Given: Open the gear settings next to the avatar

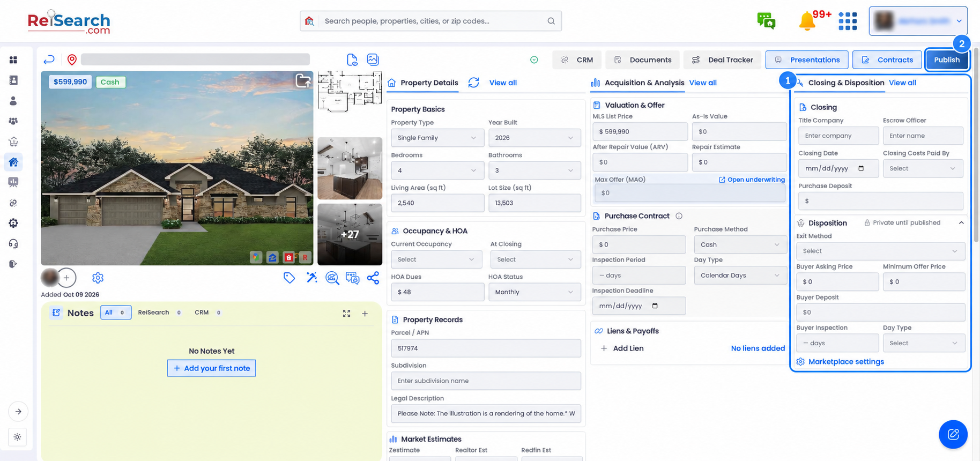Looking at the screenshot, I should point(98,278).
